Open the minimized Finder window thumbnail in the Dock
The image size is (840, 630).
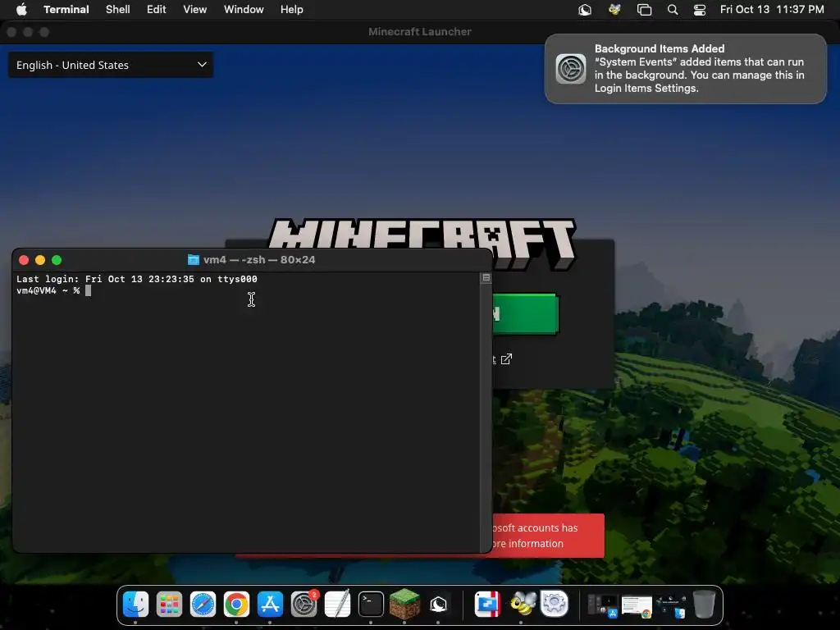(x=671, y=606)
